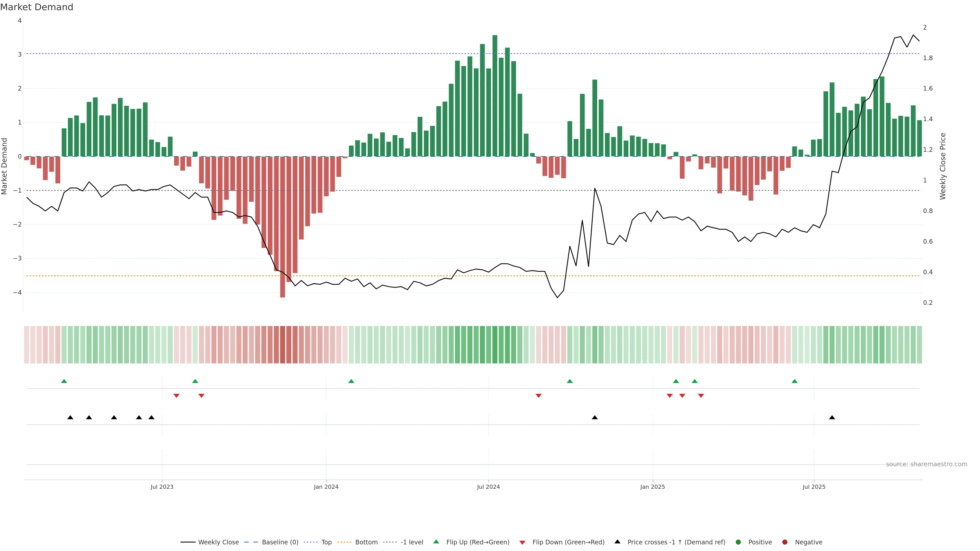Select the leftmost green flip-up triangle marker

pos(64,381)
